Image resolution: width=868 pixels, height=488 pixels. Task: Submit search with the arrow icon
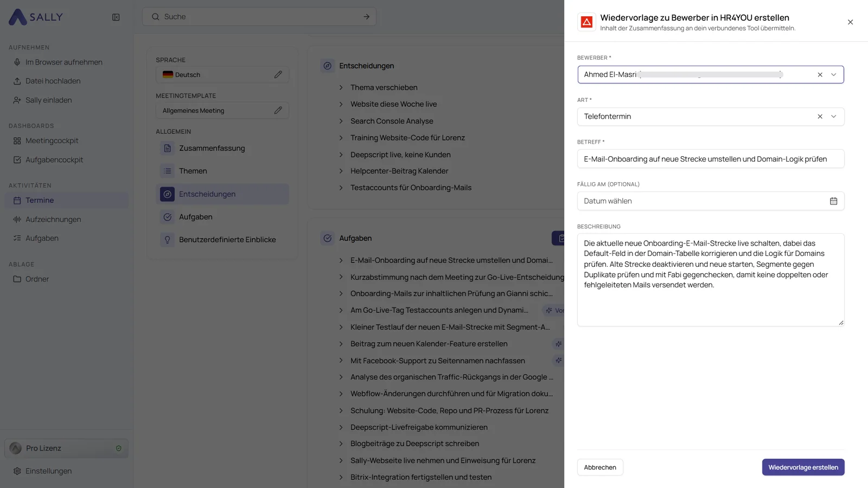tap(366, 17)
